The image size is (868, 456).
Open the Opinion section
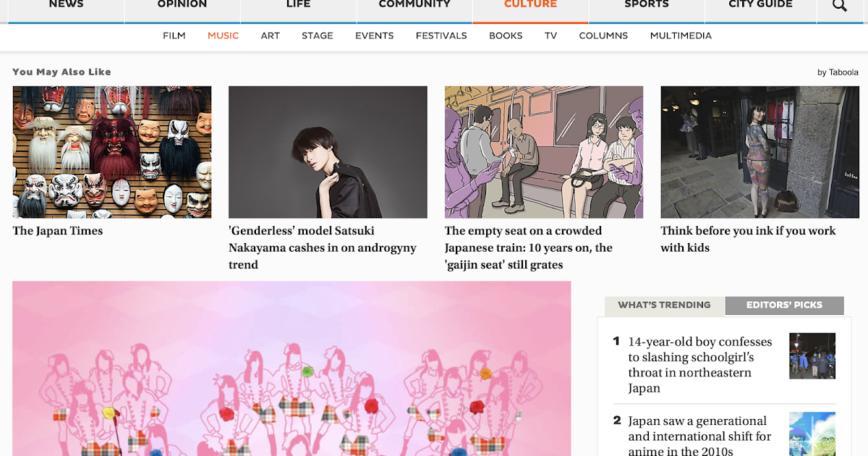182,6
